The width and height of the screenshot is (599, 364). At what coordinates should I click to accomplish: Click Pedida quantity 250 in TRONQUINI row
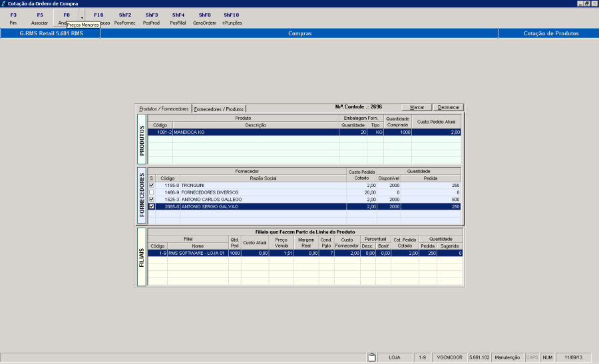tap(455, 185)
